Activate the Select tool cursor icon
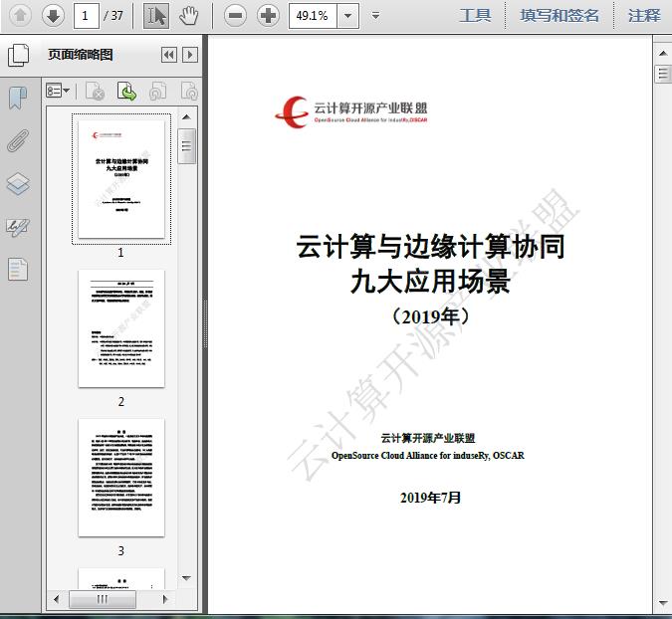672x619 pixels. [x=156, y=16]
